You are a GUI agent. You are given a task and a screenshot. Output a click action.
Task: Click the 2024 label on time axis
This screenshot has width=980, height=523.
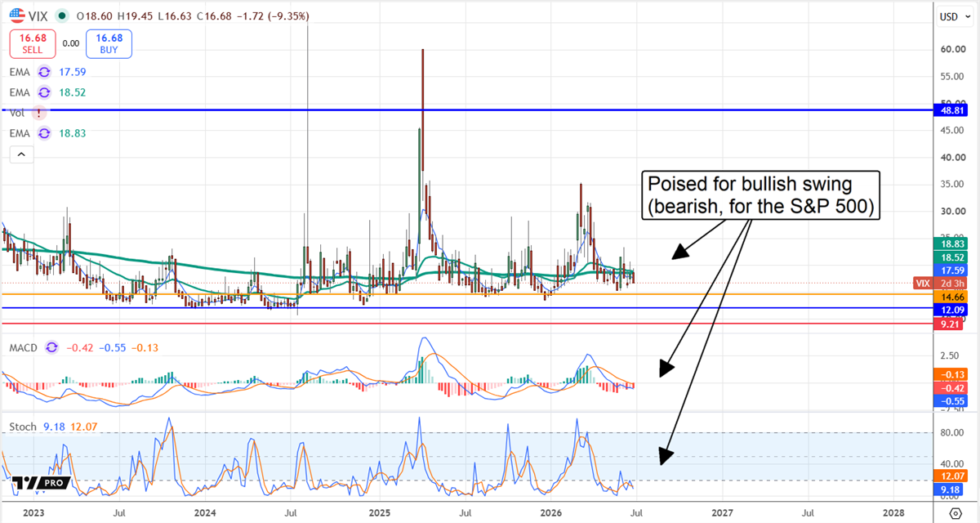(x=206, y=512)
